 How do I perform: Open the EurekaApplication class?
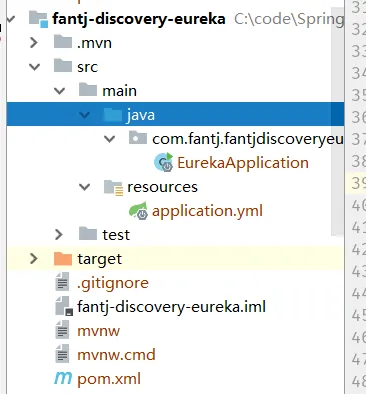point(243,163)
